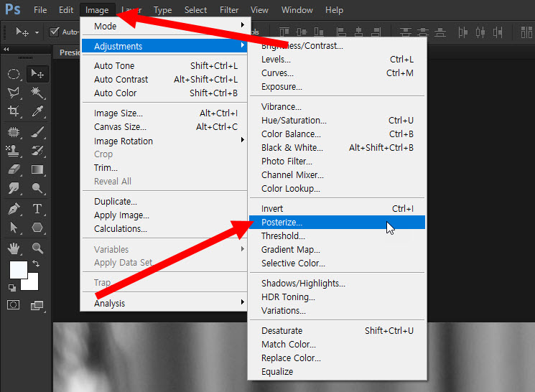Open the Select menu
The image size is (535, 392).
[195, 10]
